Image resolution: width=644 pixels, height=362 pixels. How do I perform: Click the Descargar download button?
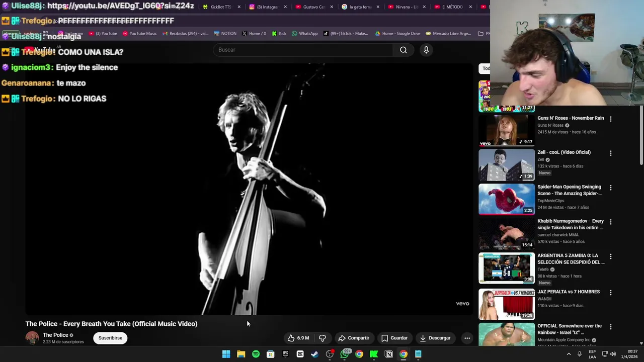point(435,338)
